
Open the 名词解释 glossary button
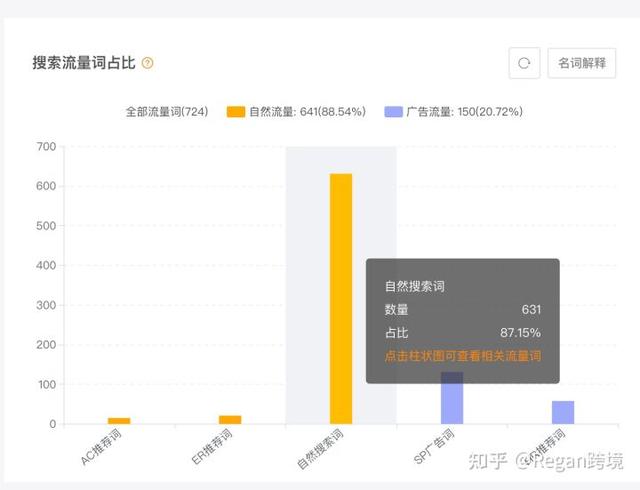582,63
